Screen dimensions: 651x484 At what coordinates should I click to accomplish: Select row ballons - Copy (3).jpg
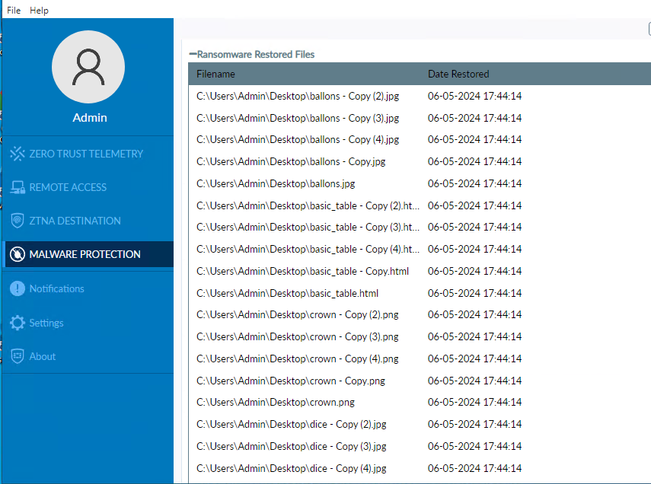point(419,118)
